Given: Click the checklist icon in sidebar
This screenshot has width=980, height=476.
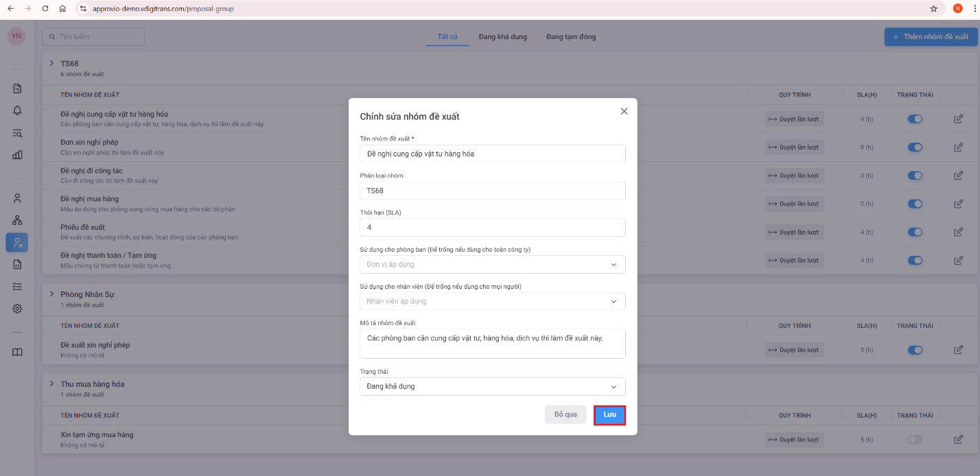Looking at the screenshot, I should pos(17,287).
